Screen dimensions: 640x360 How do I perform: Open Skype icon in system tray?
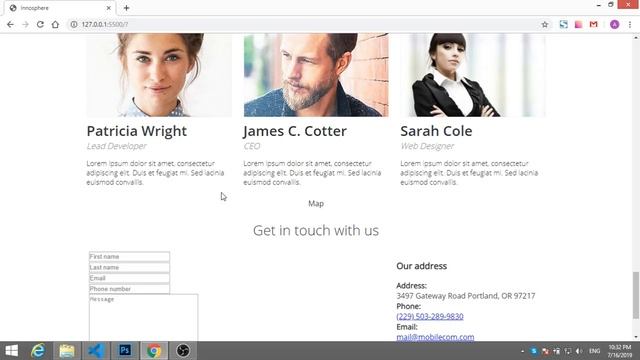533,351
